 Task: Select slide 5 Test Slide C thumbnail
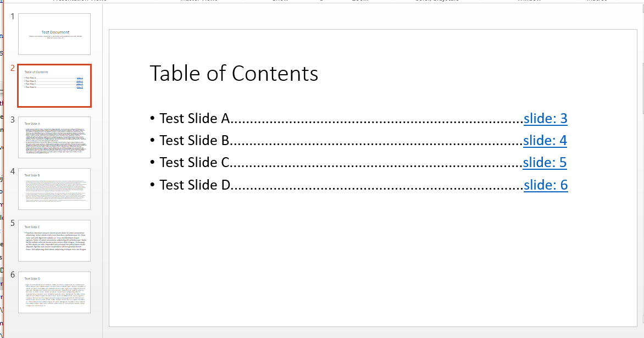[54, 240]
